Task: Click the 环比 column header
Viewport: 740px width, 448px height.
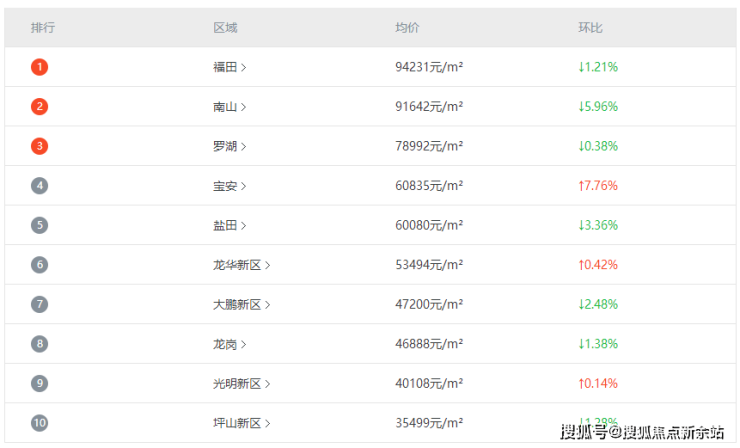Action: click(x=590, y=28)
